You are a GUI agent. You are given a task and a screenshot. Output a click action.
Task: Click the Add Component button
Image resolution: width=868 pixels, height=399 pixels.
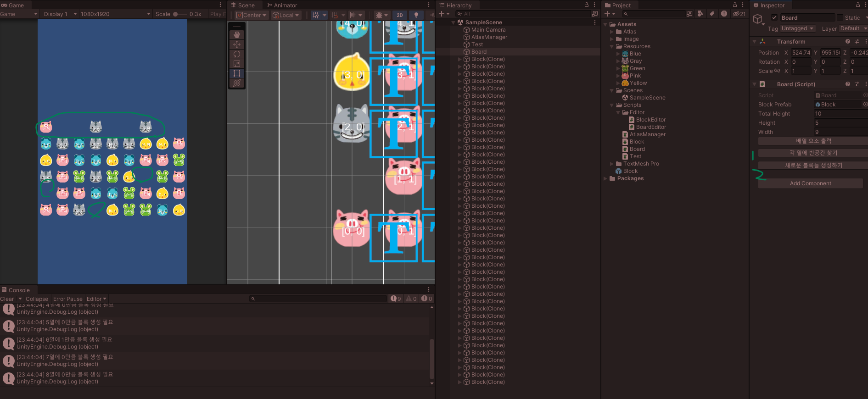pyautogui.click(x=810, y=183)
